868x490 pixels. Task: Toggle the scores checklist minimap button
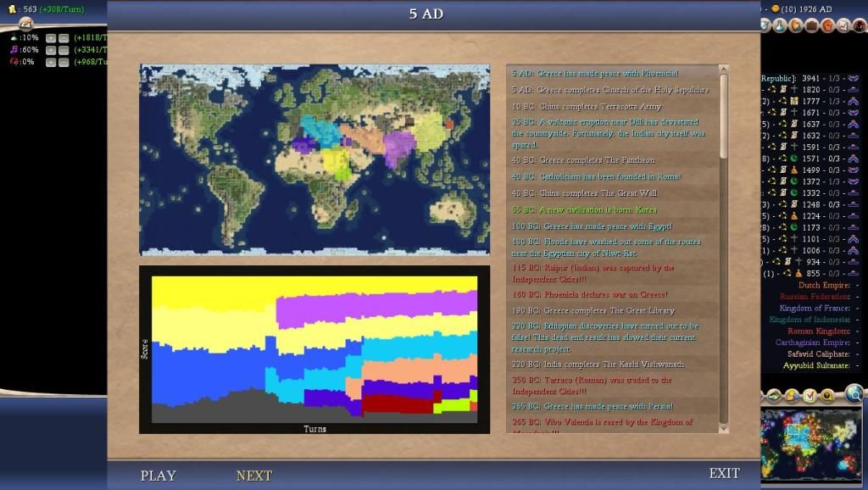pos(810,396)
